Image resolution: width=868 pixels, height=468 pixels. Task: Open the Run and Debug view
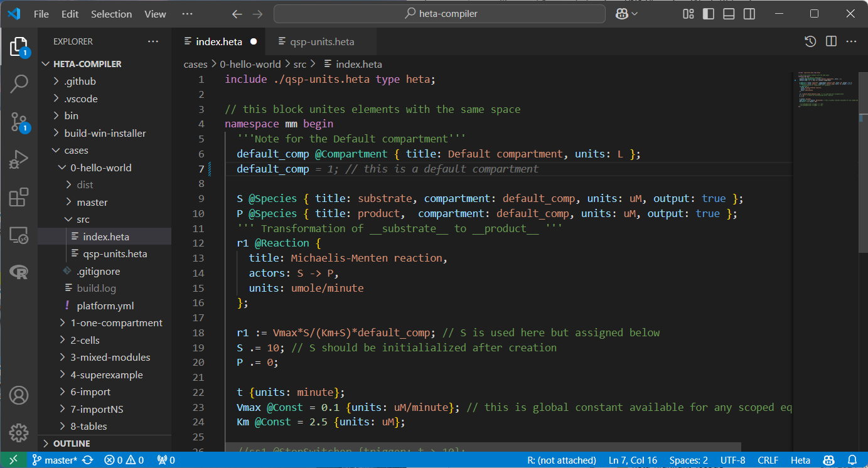[x=19, y=159]
